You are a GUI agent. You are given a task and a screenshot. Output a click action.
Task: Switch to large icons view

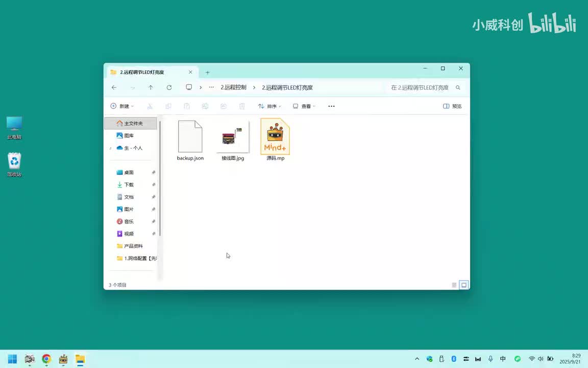(x=464, y=285)
